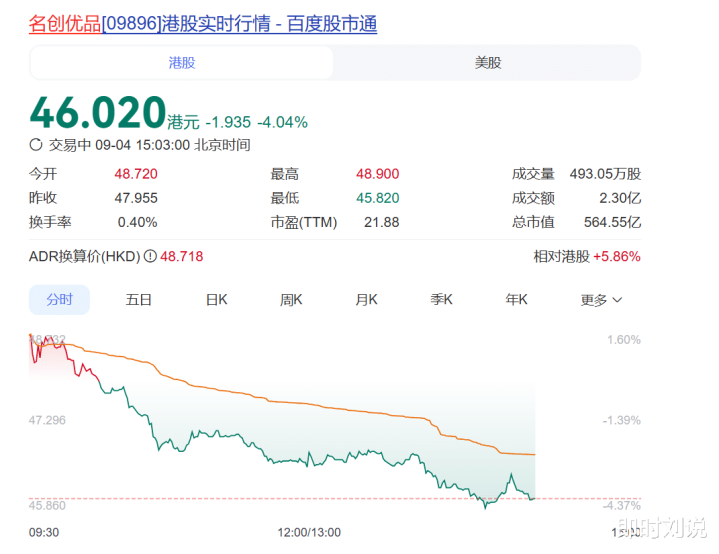Switch to the 美股 tab
This screenshot has width=719, height=554.
[488, 62]
